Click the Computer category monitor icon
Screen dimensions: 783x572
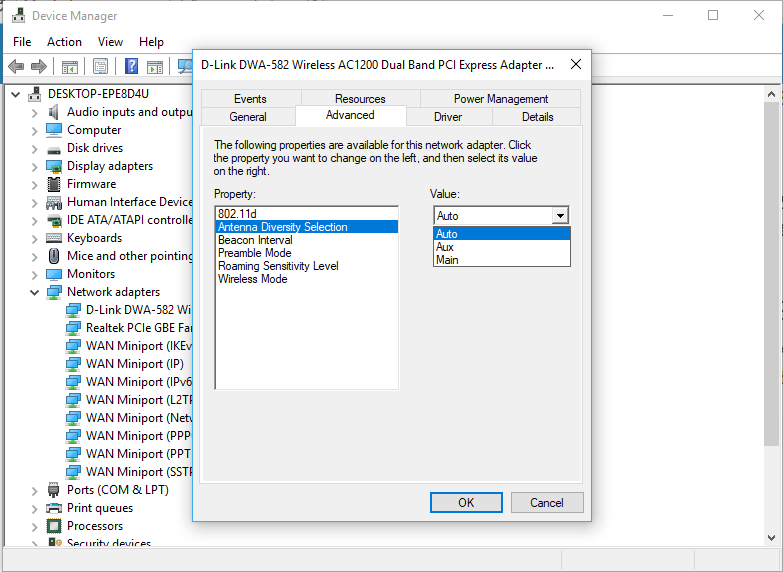(53, 130)
